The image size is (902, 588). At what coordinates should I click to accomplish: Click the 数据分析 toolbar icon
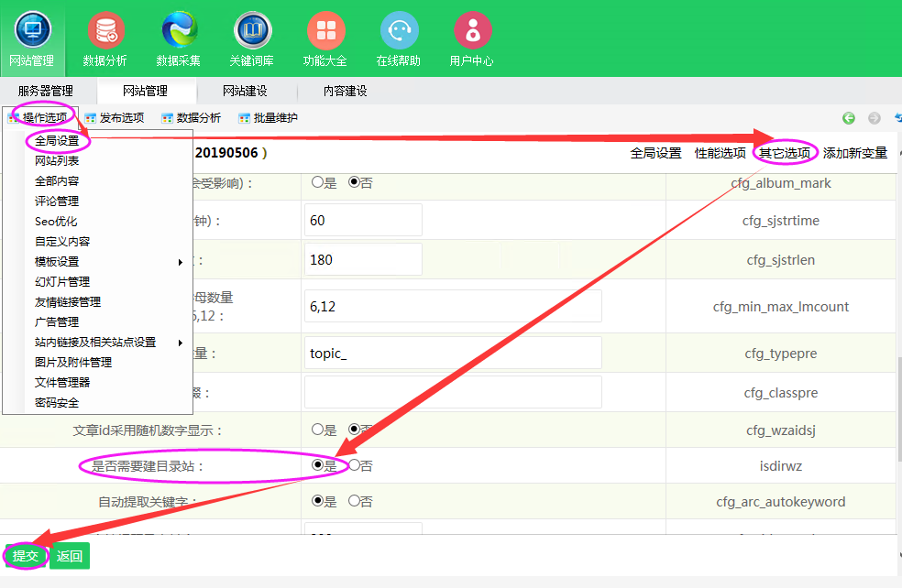[x=168, y=118]
